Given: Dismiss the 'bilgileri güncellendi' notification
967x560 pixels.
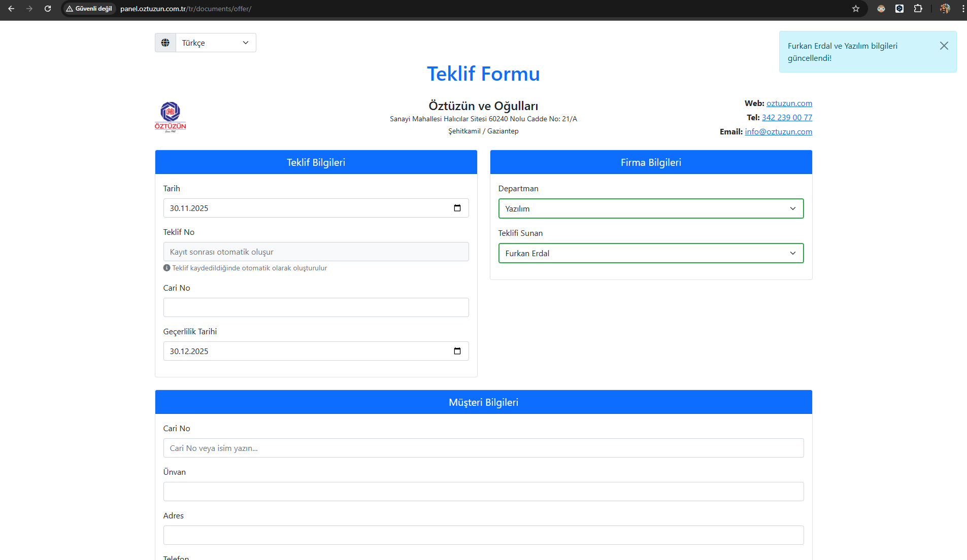Looking at the screenshot, I should pos(944,46).
